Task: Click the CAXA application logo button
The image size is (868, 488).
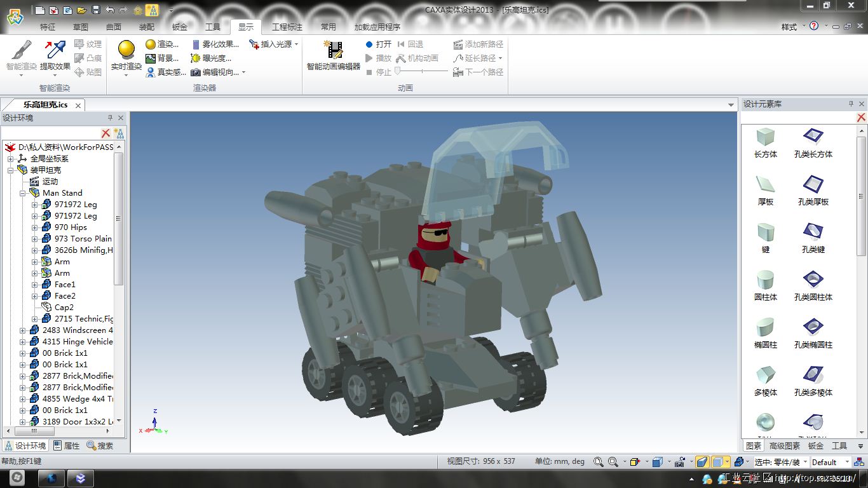Action: [x=15, y=16]
